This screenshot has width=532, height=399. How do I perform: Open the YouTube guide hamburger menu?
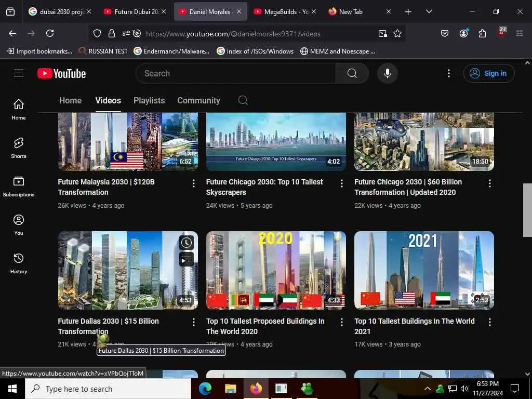click(x=19, y=73)
